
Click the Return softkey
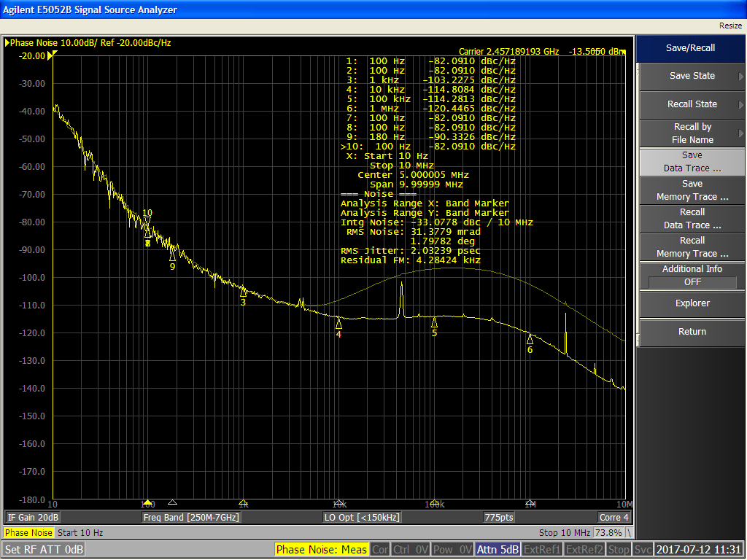pos(692,332)
